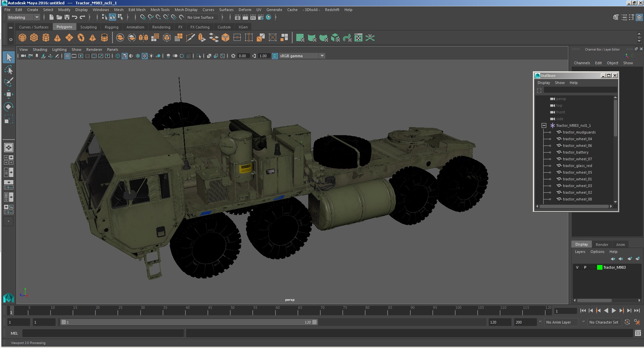The width and height of the screenshot is (644, 348).
Task: Click the Outliner horizontal scrollbar
Action: coord(575,206)
